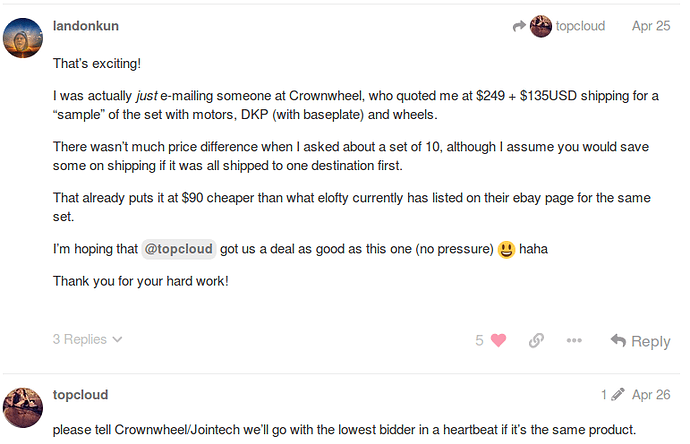690x444 pixels.
Task: View the replied-to topcloud post link
Action: [x=580, y=26]
